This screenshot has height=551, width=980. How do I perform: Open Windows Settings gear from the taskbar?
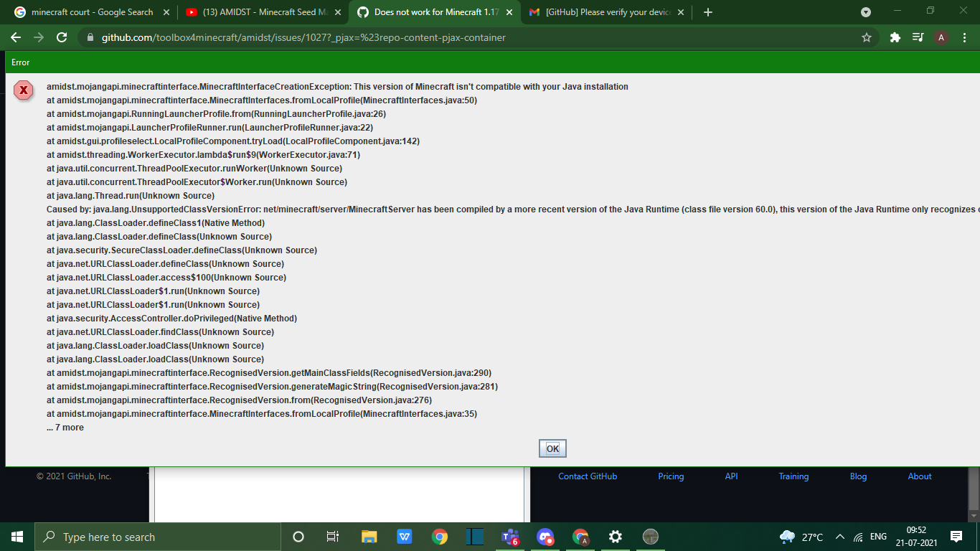[615, 536]
